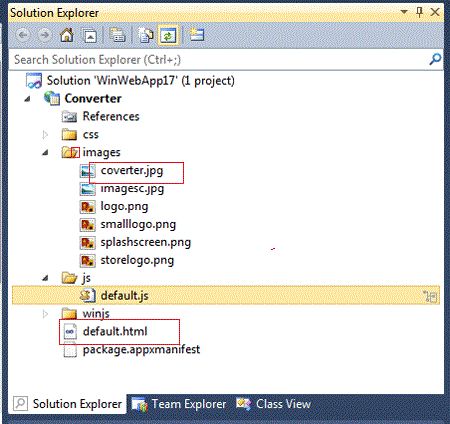The image size is (450, 424).
Task: Click the search magnifier icon
Action: [435, 60]
